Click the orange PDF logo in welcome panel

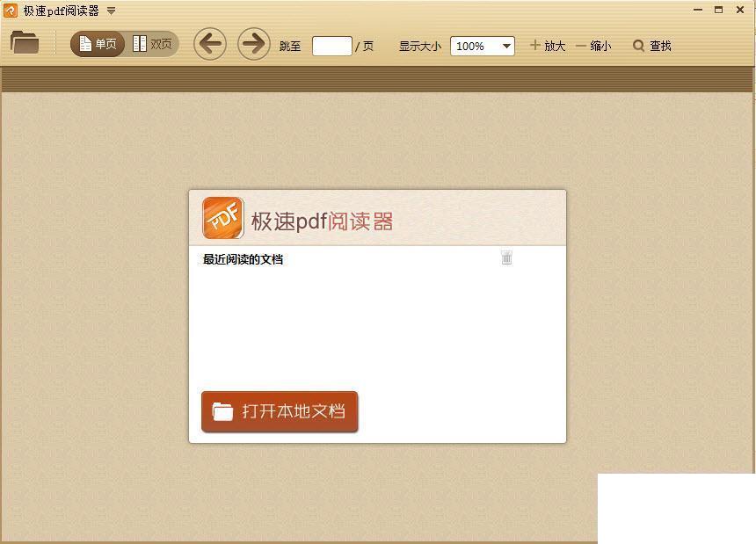click(x=222, y=218)
